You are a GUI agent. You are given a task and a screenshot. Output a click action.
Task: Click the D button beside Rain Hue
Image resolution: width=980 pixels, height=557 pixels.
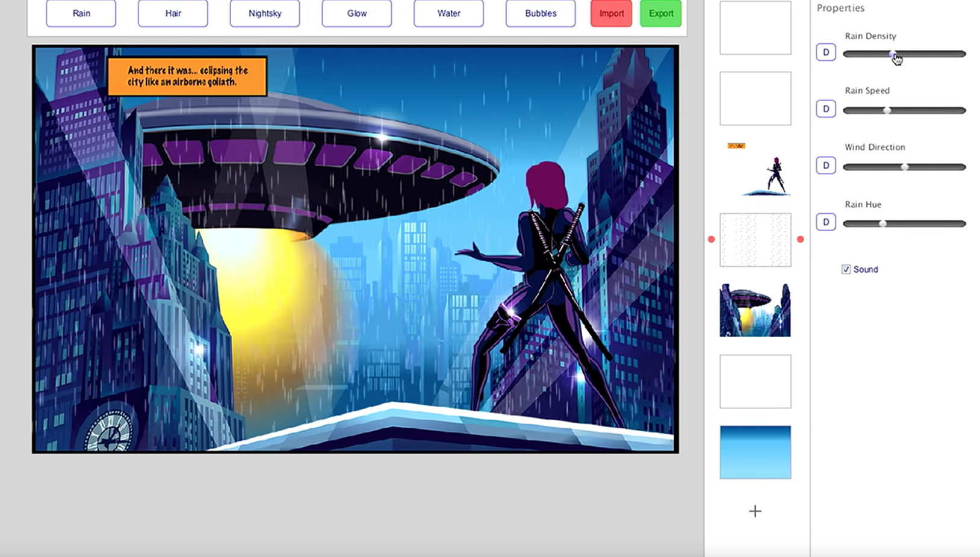[x=825, y=222]
